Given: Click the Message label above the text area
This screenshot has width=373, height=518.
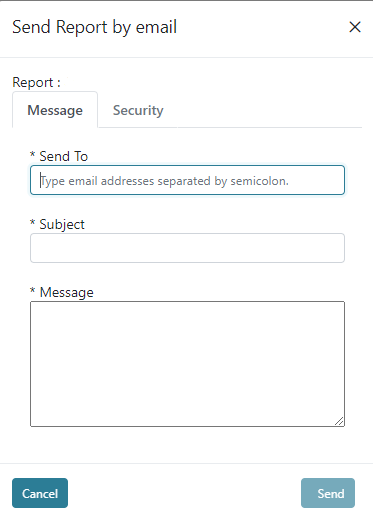Looking at the screenshot, I should tap(67, 292).
